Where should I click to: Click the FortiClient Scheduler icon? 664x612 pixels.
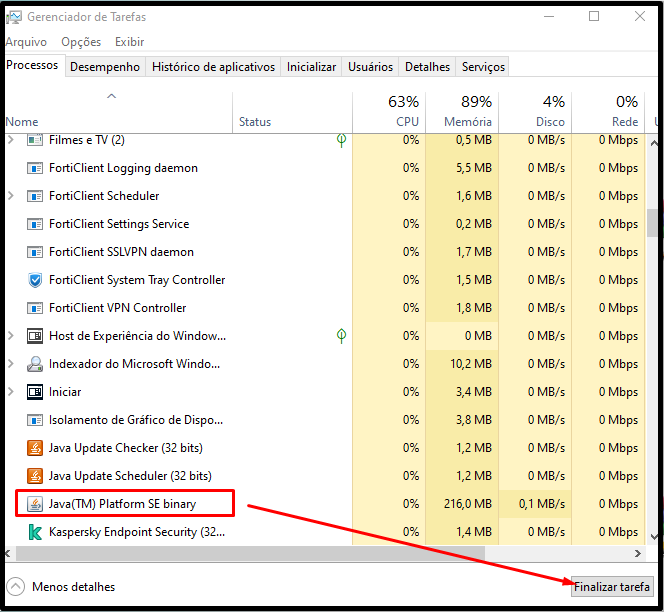(35, 196)
